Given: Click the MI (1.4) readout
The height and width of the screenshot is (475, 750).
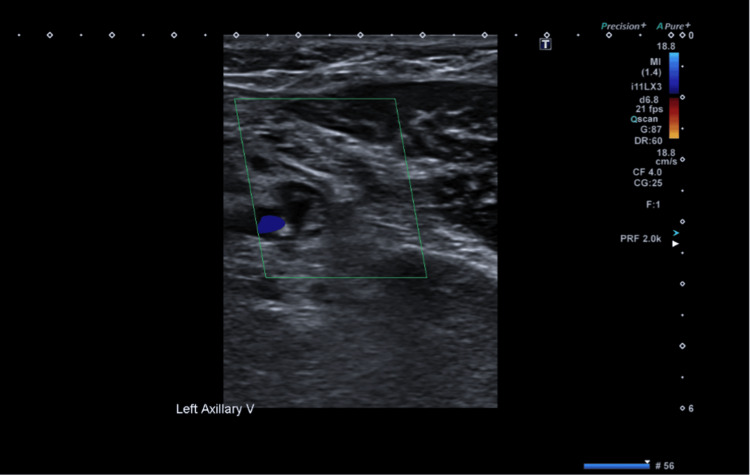Looking at the screenshot, I should (652, 67).
